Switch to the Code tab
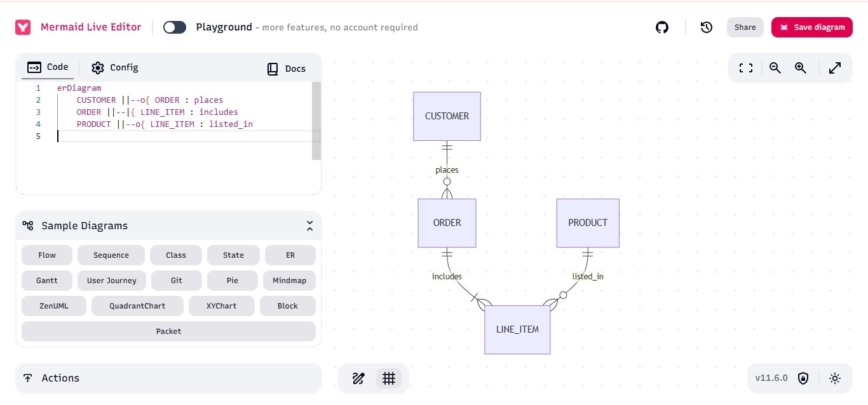Image resolution: width=868 pixels, height=405 pixels. [48, 67]
